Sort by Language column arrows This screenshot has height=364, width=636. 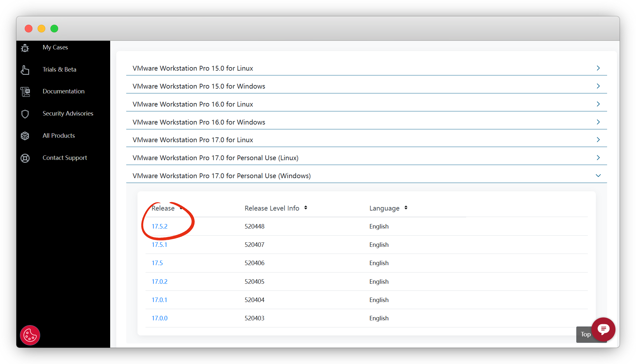click(x=406, y=208)
